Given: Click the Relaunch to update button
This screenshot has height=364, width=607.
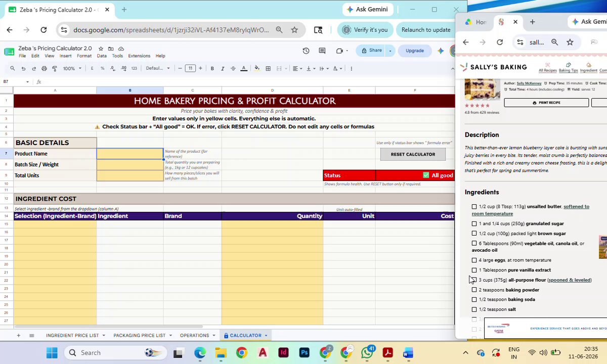Looking at the screenshot, I should pyautogui.click(x=426, y=30).
